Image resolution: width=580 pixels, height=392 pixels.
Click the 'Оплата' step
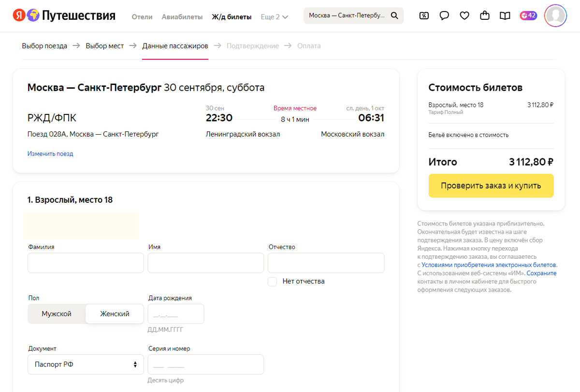click(x=309, y=46)
